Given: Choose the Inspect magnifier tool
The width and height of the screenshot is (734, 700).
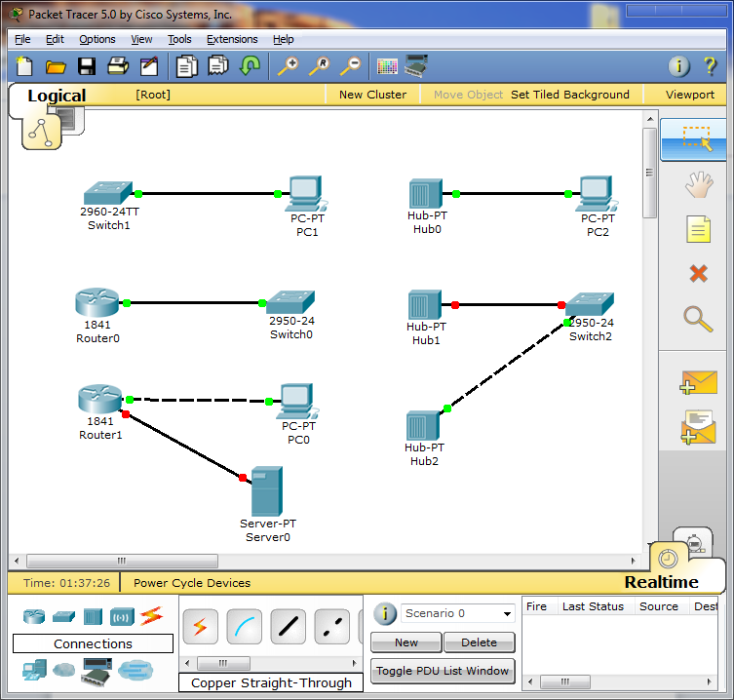Looking at the screenshot, I should tap(698, 320).
